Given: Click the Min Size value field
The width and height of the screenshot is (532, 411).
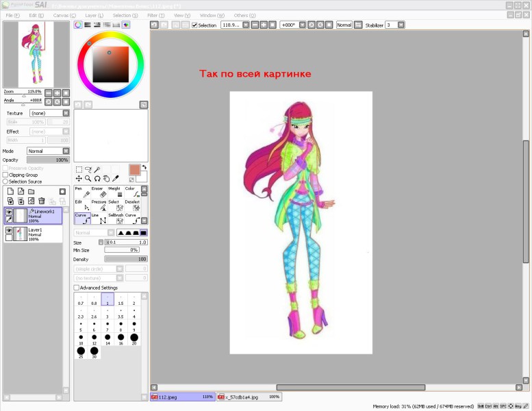Looking at the screenshot, I should [122, 250].
